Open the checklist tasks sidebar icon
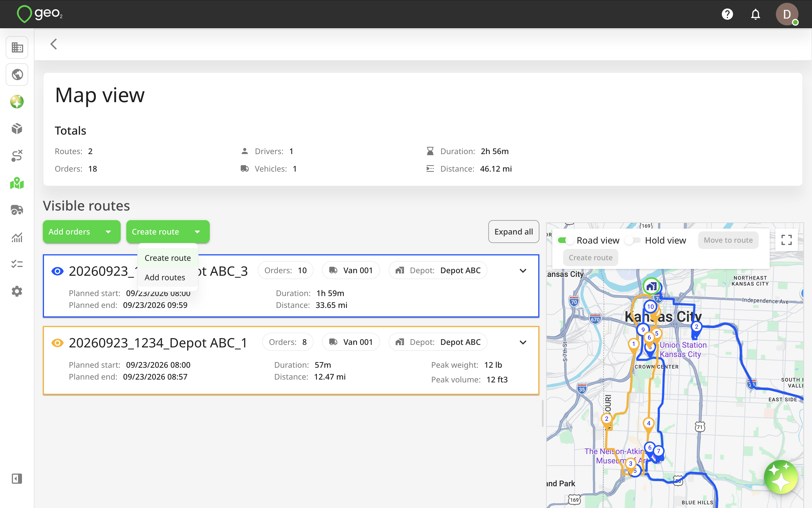 [17, 264]
